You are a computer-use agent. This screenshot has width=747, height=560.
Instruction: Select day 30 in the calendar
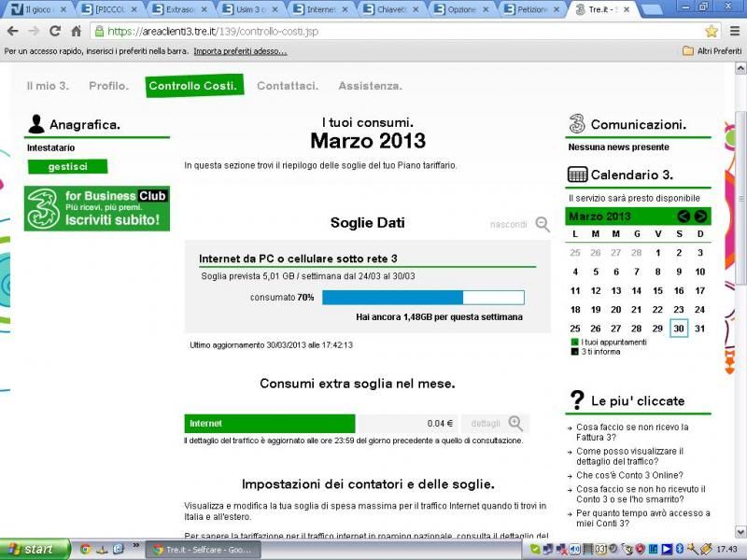click(679, 329)
